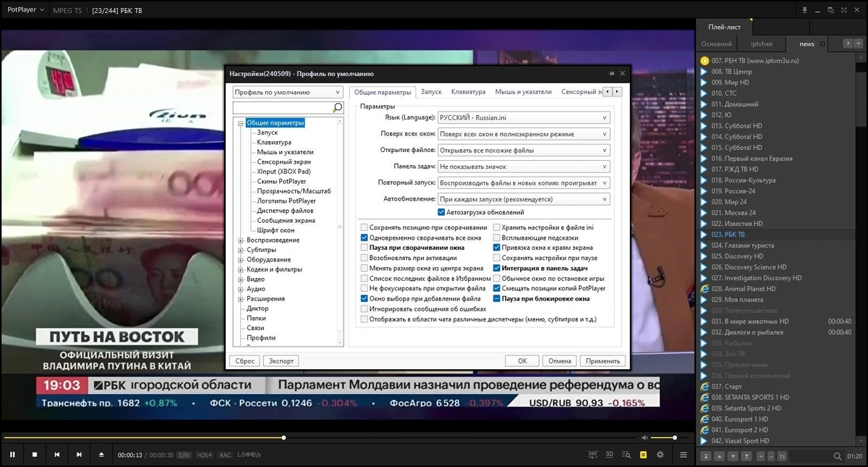The image size is (868, 467).
Task: Open the 'Поверх всех окон' dropdown
Action: pyautogui.click(x=524, y=134)
